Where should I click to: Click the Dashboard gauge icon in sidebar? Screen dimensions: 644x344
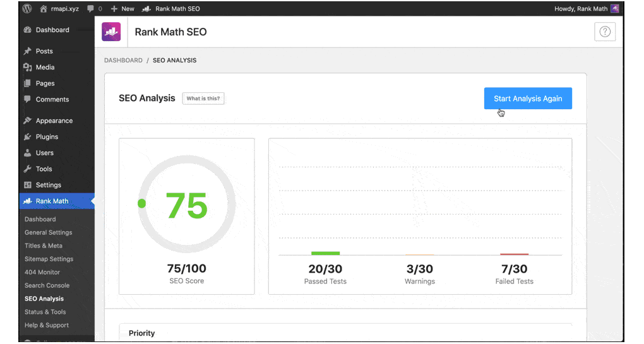[x=28, y=30]
